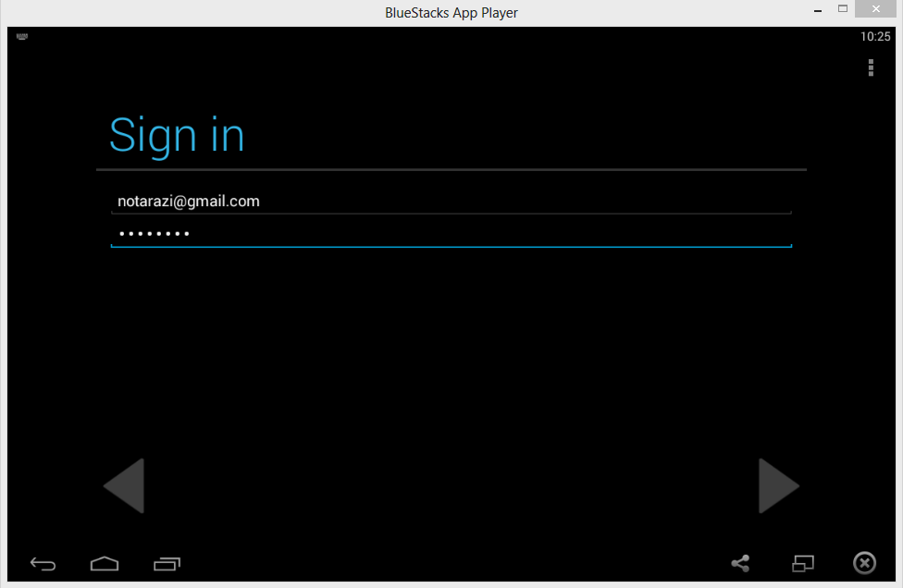Close the BlueStacks App Player window
The width and height of the screenshot is (903, 588).
pyautogui.click(x=876, y=8)
